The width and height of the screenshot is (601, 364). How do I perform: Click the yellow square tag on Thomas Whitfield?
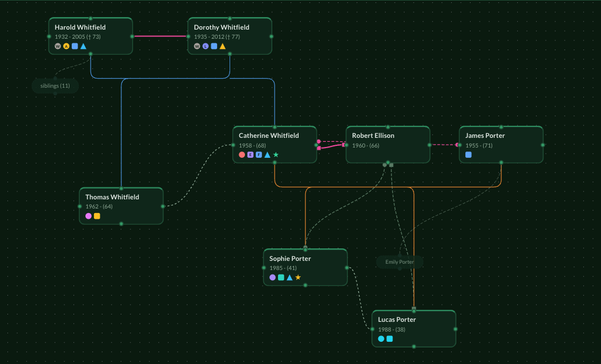(x=97, y=216)
